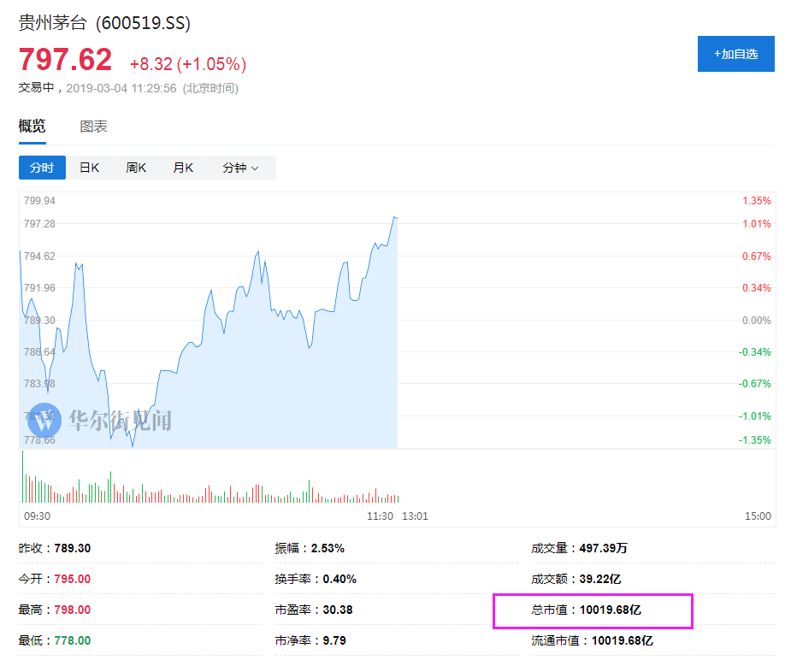Viewport: 791px width, 672px height.
Task: Click the 加自选 add to watchlist button
Action: (735, 54)
